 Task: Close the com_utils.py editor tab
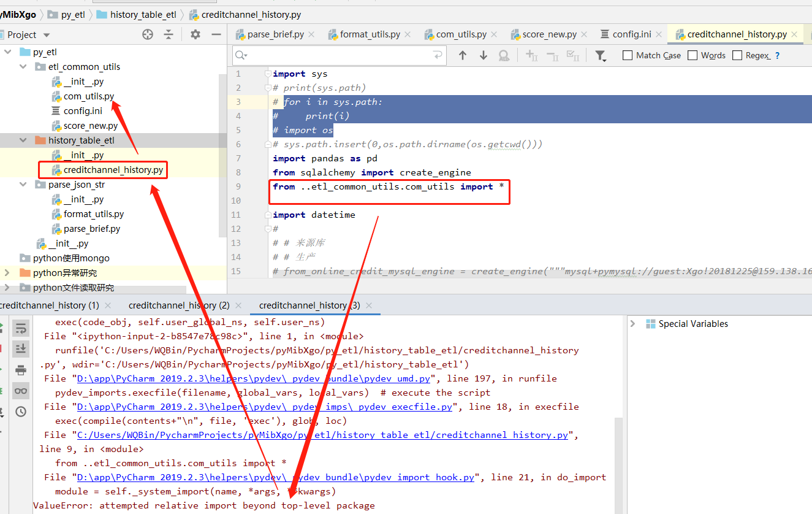[494, 34]
